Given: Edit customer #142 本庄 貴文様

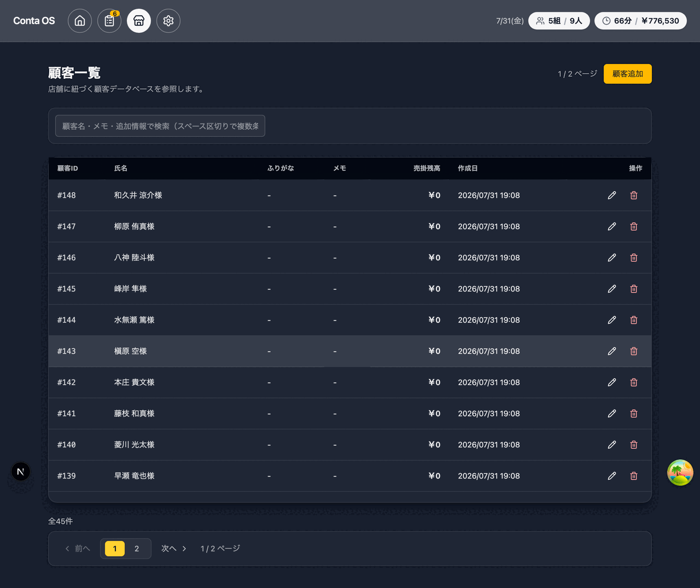Looking at the screenshot, I should [612, 382].
